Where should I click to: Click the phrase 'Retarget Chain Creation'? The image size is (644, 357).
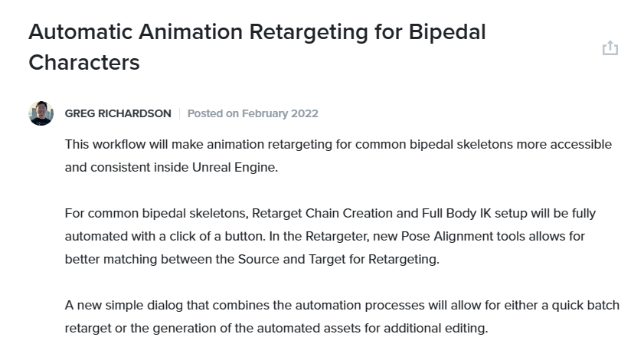pos(322,213)
